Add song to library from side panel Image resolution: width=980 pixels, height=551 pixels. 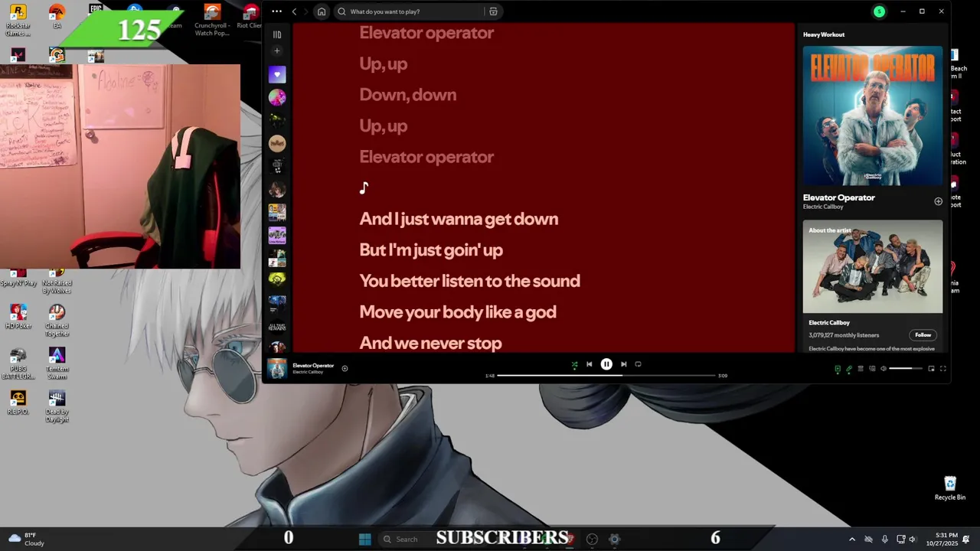938,201
